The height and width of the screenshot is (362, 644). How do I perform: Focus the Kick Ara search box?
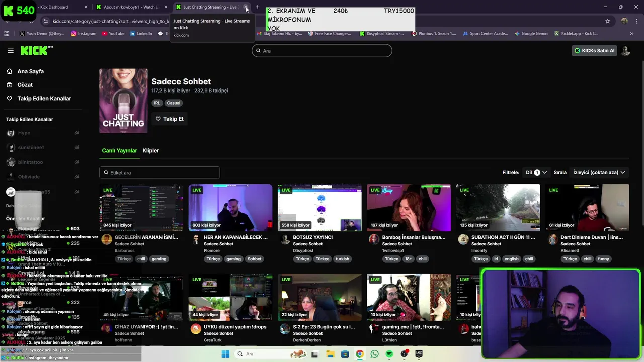tap(322, 51)
